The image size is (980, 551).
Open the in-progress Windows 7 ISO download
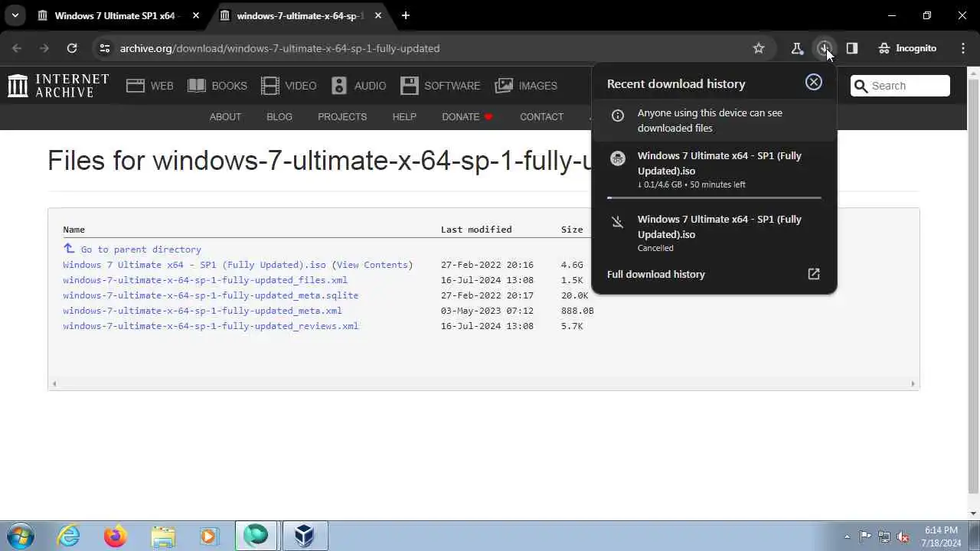[x=714, y=170]
